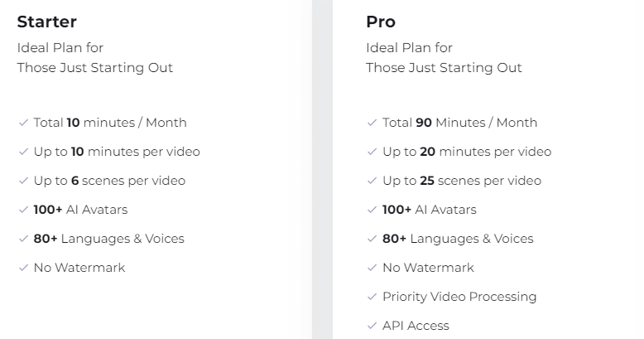Click Pro's Ideal Plan for subtitle

click(410, 48)
